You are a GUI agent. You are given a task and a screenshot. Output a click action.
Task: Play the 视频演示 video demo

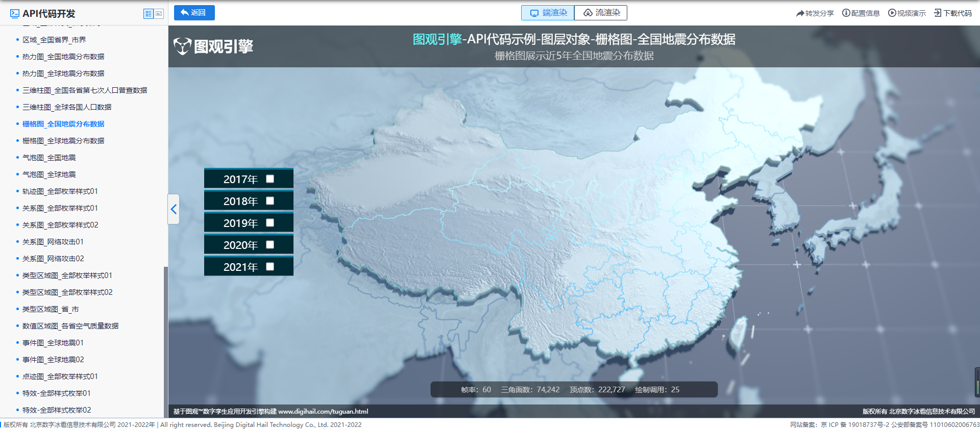point(907,13)
